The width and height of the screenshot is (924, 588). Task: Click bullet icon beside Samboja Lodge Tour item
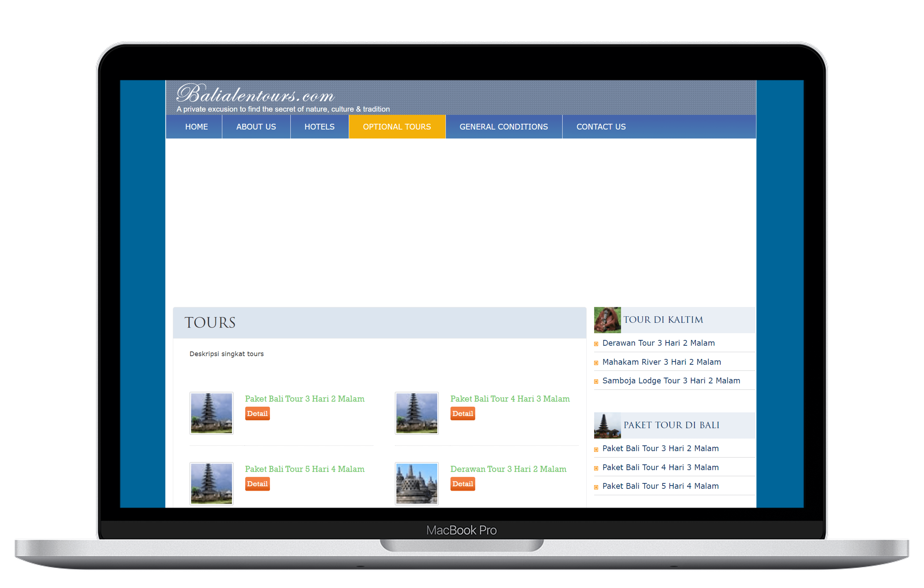(x=596, y=382)
